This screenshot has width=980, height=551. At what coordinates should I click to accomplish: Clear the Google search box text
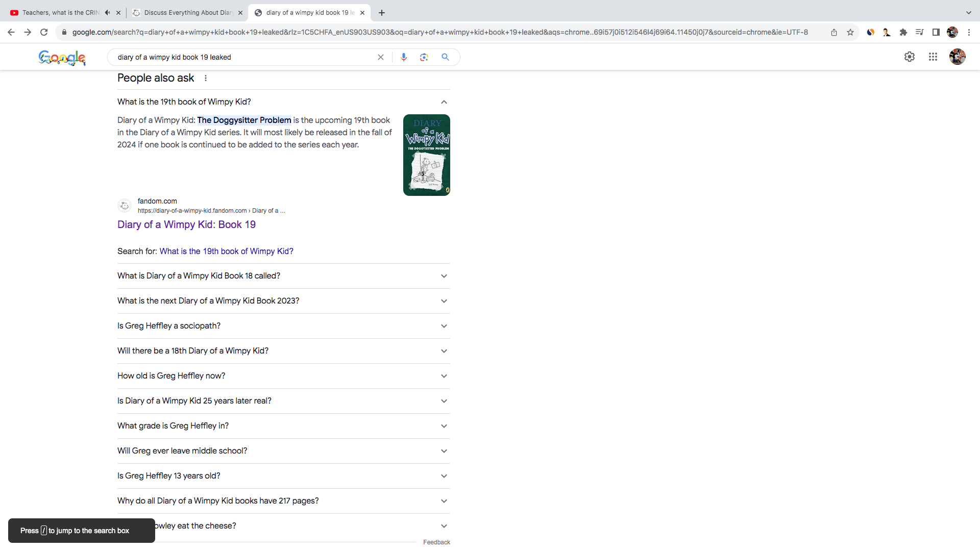coord(381,57)
